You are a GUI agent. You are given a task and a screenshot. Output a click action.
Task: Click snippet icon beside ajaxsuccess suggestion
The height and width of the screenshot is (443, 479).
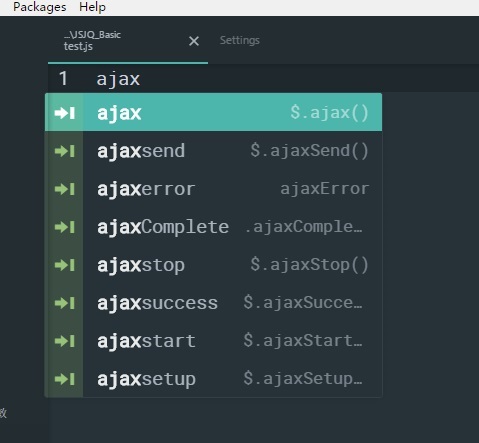[64, 303]
